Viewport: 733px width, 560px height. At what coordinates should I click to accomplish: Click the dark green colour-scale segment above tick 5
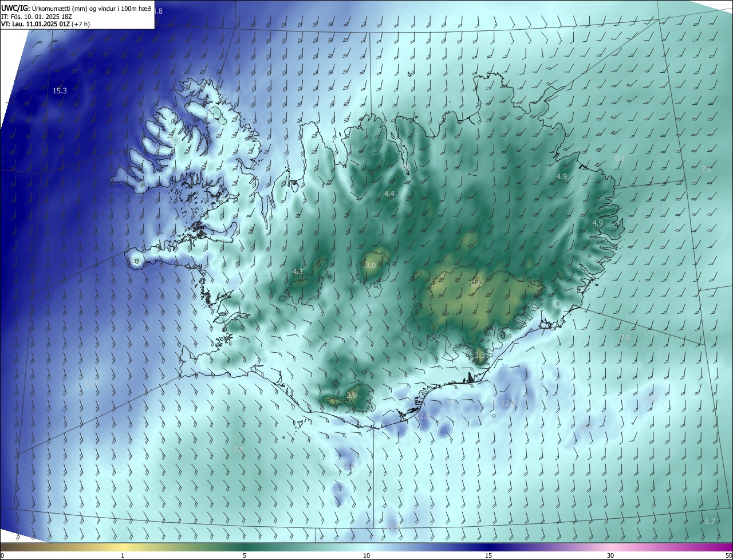pos(245,547)
